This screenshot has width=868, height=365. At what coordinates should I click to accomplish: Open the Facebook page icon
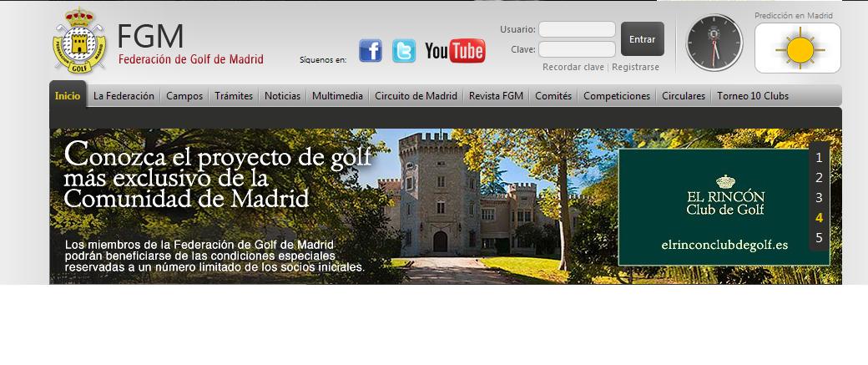pyautogui.click(x=371, y=50)
